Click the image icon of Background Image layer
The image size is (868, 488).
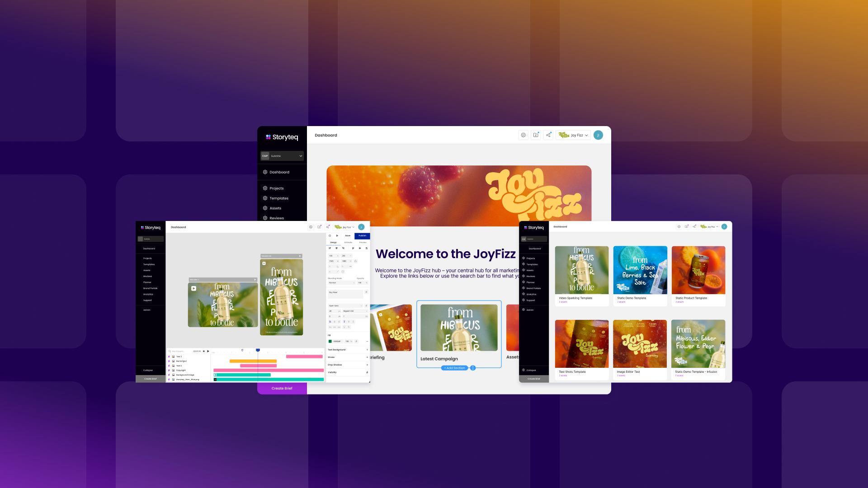(173, 375)
